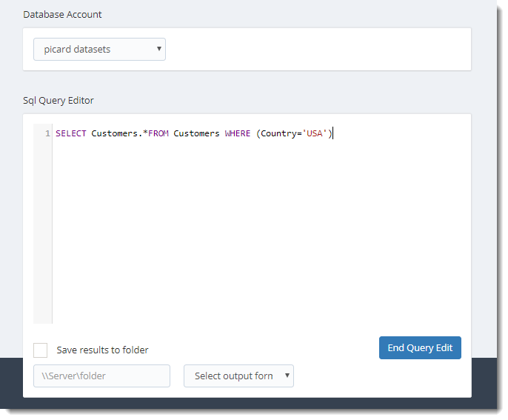This screenshot has height=420, width=508.
Task: Click the Sql Query Editor heading
Action: (59, 101)
